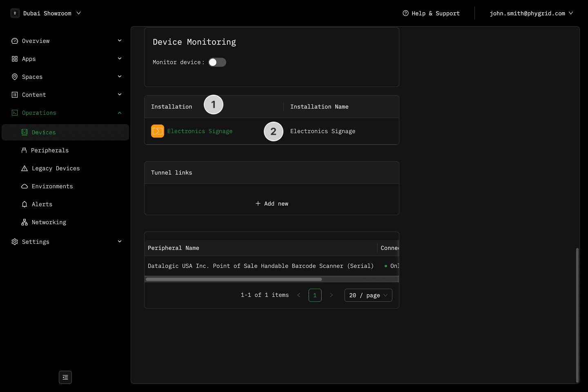
Task: Open the Devices menu item
Action: 65,132
